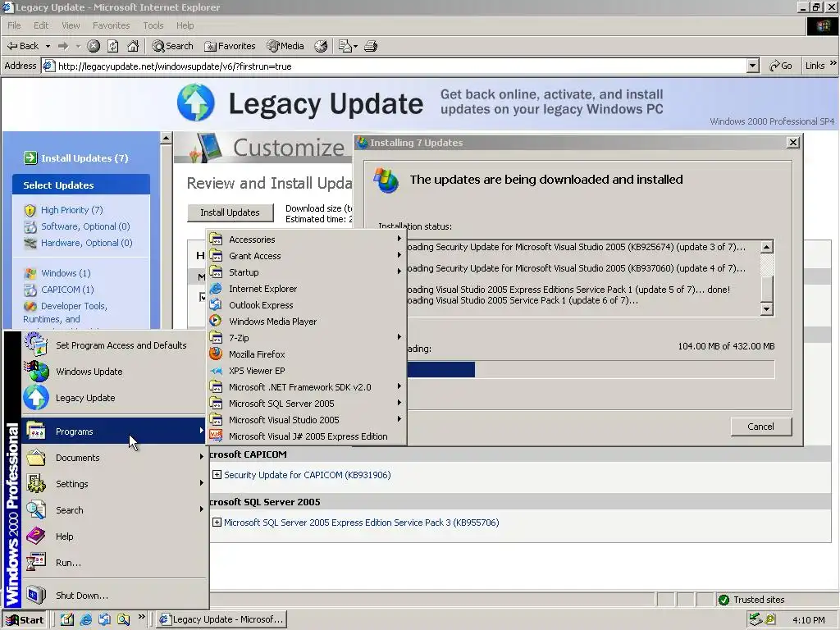This screenshot has height=630, width=840.
Task: Expand the Grant Access submenu
Action: coord(307,256)
